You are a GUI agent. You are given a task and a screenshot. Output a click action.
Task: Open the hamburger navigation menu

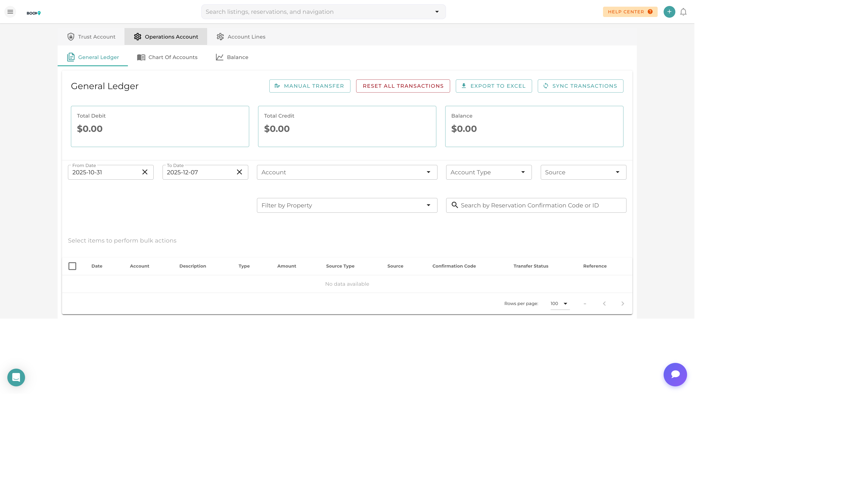(x=10, y=12)
